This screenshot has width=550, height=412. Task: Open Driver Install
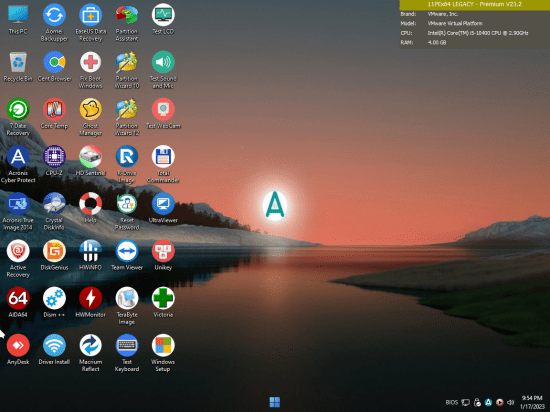(54, 350)
